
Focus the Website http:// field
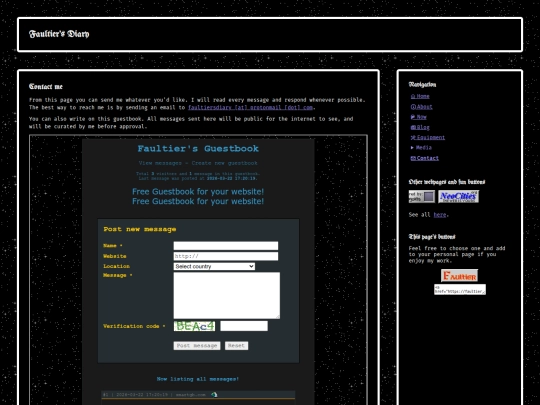click(226, 256)
